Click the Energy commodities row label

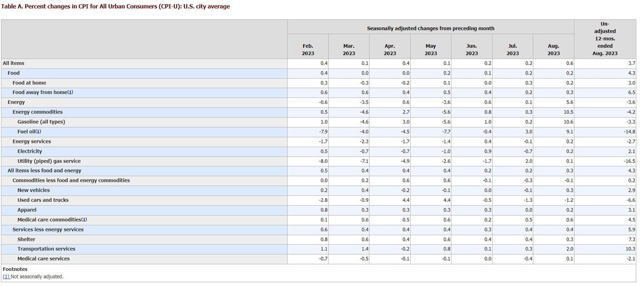pos(37,112)
